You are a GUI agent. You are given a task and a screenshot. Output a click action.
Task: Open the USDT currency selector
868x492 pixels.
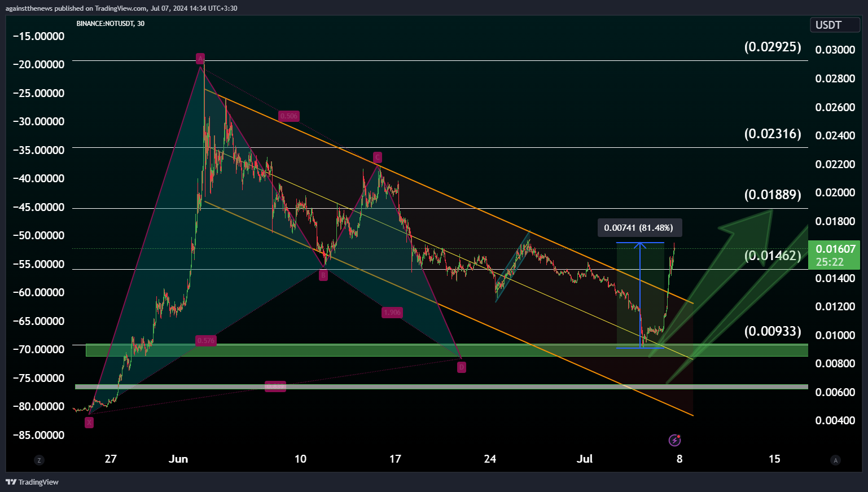(835, 25)
